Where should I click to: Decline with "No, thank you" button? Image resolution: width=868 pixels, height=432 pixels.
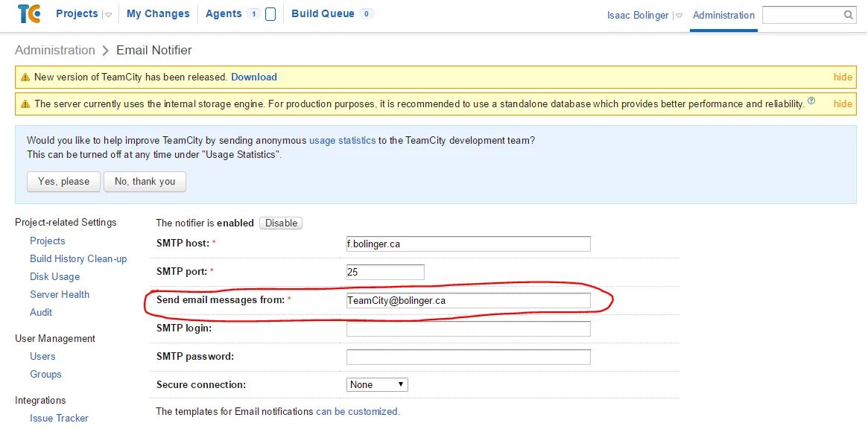(x=145, y=182)
